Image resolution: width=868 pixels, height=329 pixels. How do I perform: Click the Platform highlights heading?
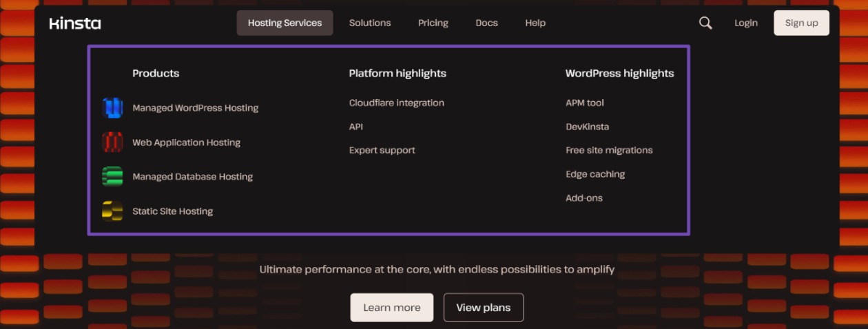tap(397, 73)
